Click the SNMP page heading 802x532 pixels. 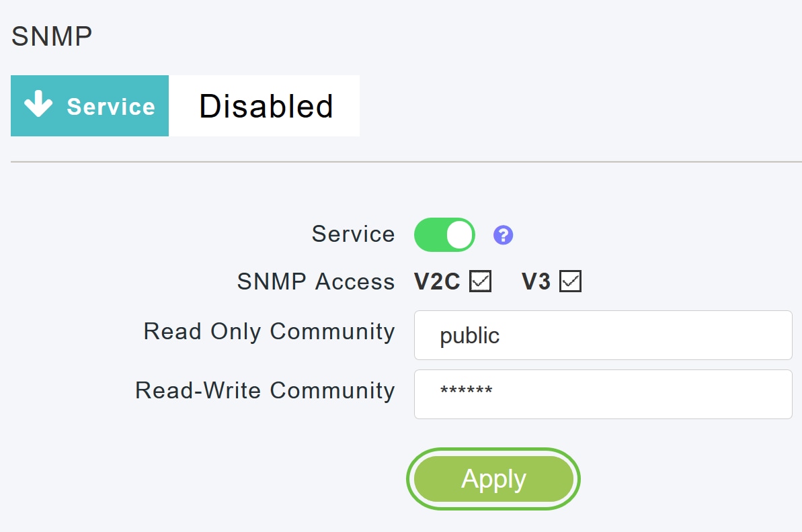click(52, 37)
